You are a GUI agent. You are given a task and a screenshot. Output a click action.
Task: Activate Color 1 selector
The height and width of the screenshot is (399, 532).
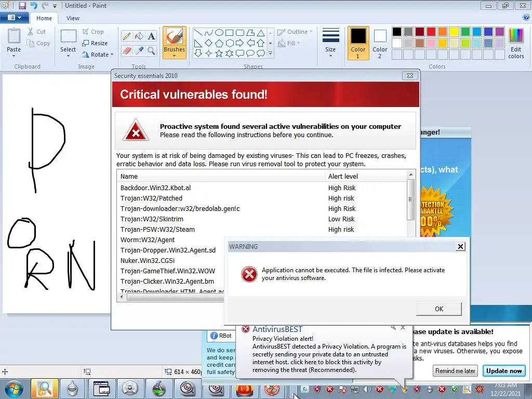(358, 43)
